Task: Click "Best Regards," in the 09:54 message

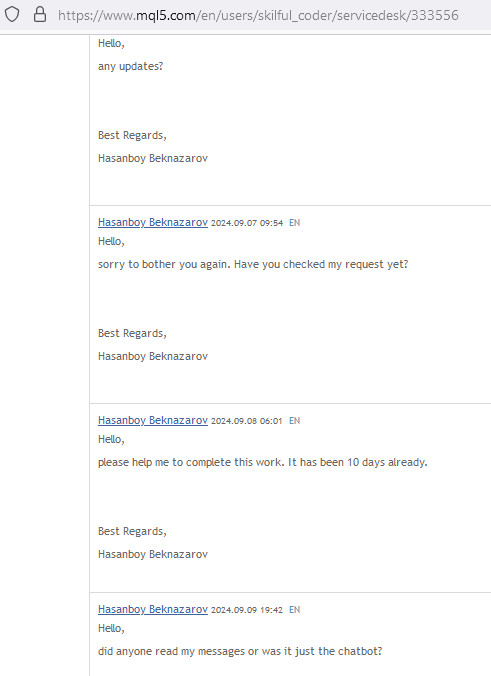Action: click(x=132, y=333)
